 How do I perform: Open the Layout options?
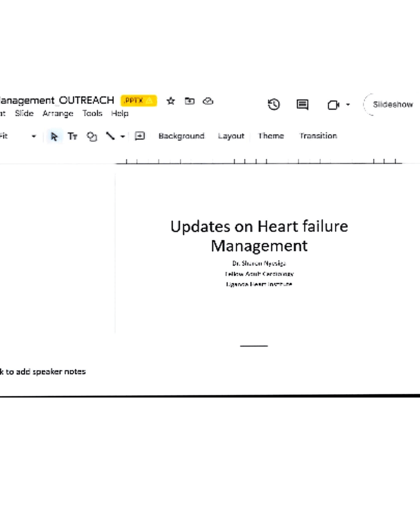click(x=231, y=136)
